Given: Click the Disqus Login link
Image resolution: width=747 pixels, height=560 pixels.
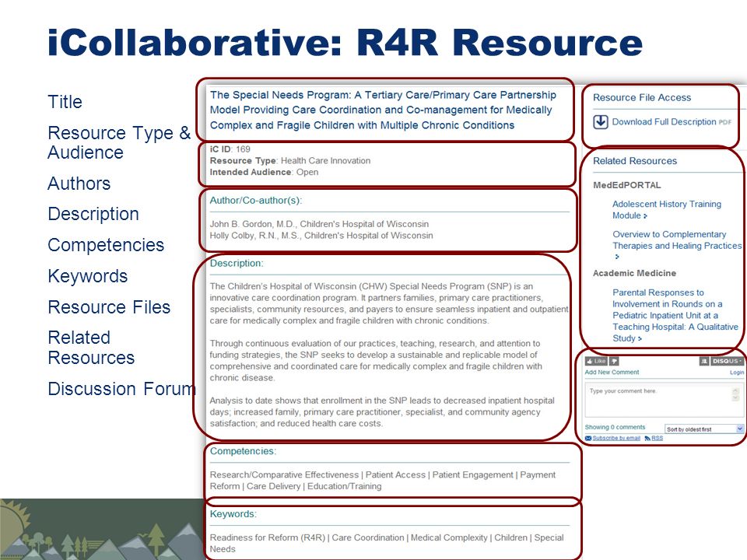Looking at the screenshot, I should coord(737,373).
